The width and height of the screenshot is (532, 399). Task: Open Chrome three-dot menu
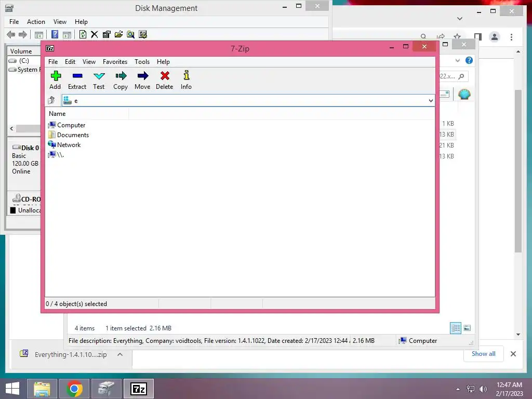point(511,37)
